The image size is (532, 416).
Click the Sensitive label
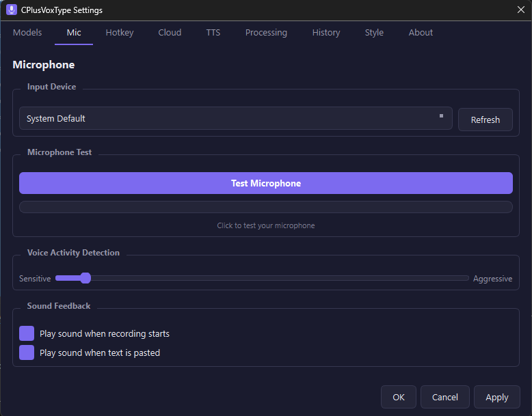point(35,279)
